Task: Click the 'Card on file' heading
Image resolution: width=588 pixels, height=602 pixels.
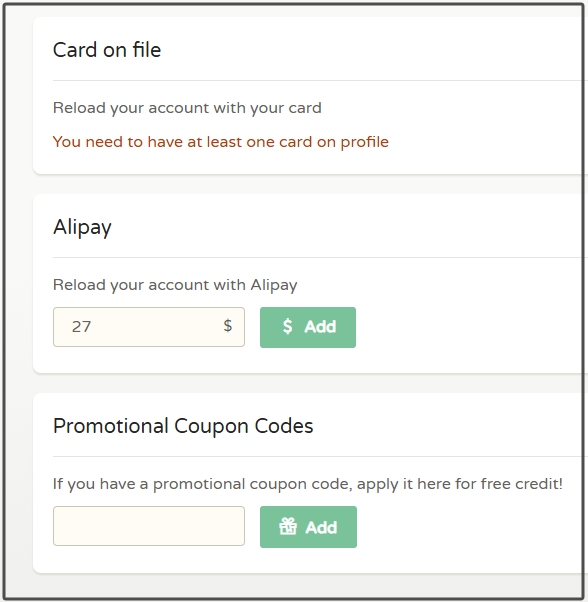Action: (x=107, y=50)
